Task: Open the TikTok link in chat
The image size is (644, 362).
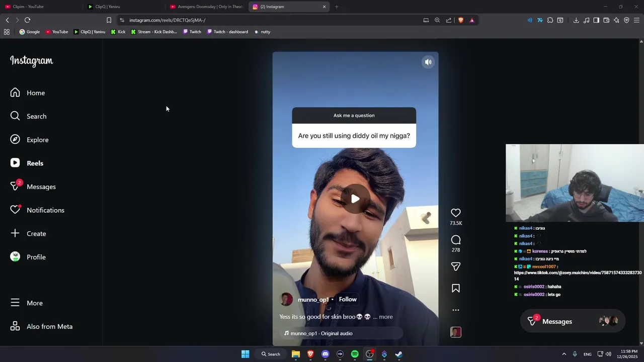Action: coord(578,276)
